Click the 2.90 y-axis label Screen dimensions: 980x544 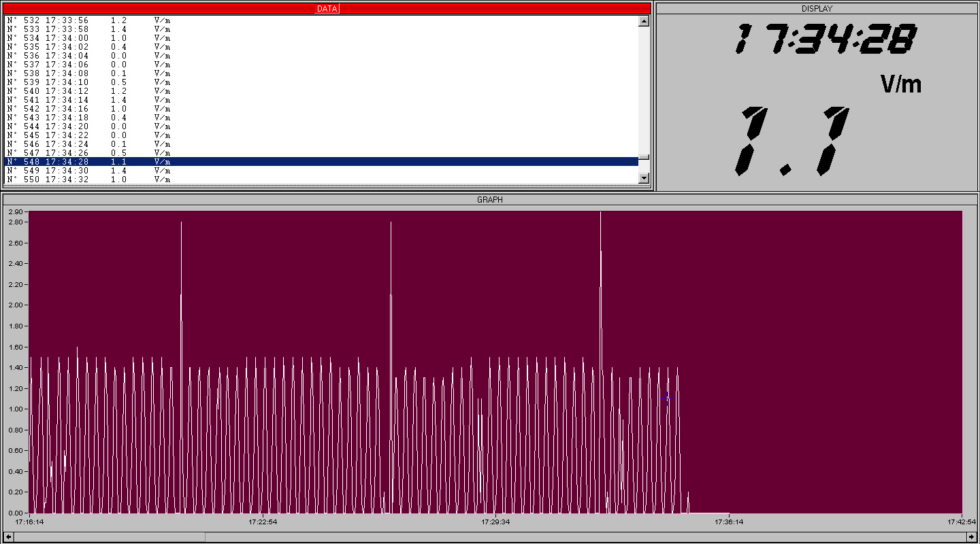pyautogui.click(x=15, y=212)
